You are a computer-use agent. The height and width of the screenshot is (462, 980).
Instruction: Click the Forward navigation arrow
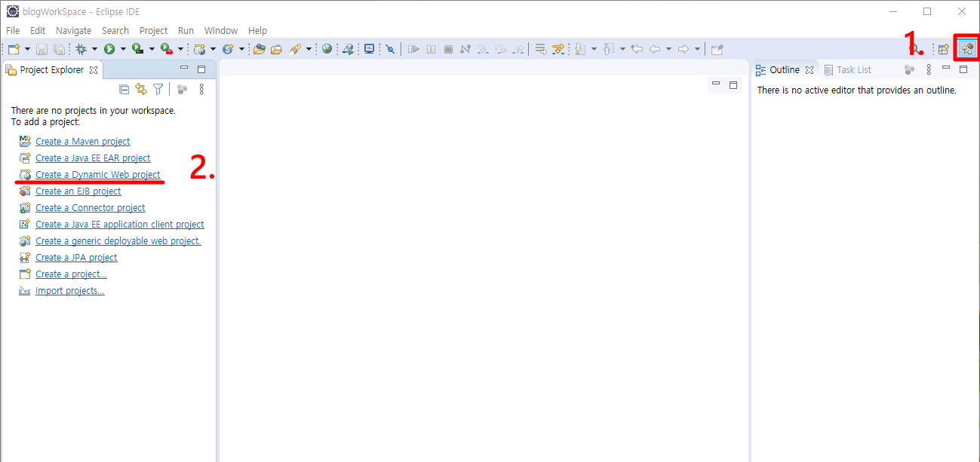point(684,49)
